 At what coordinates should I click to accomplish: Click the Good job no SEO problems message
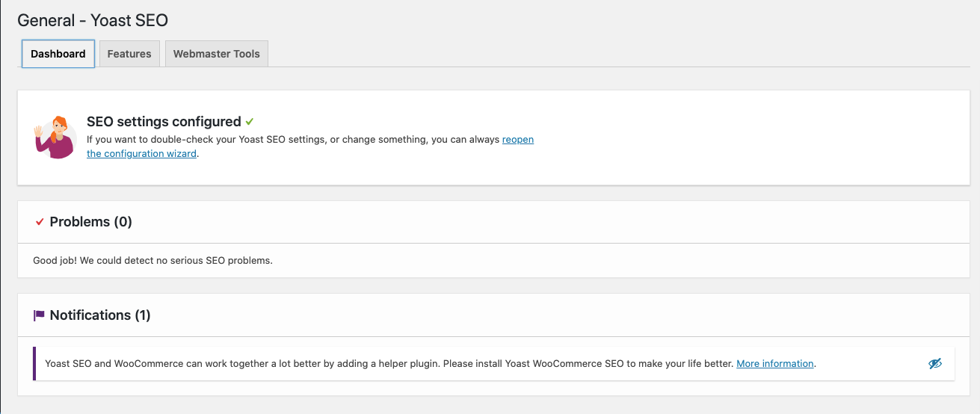153,261
